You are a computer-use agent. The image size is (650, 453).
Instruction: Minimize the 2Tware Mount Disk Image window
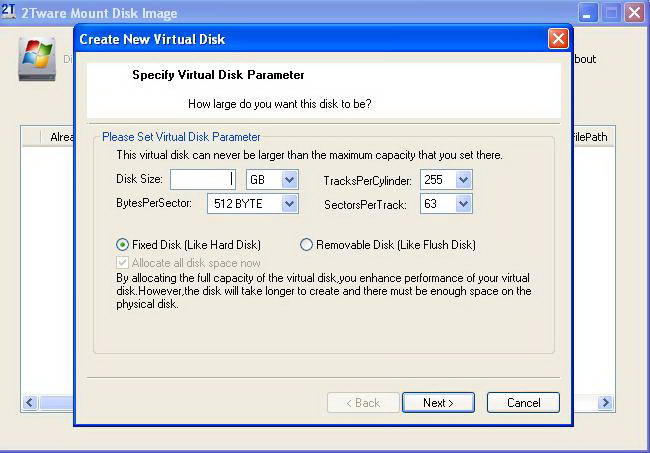[588, 13]
